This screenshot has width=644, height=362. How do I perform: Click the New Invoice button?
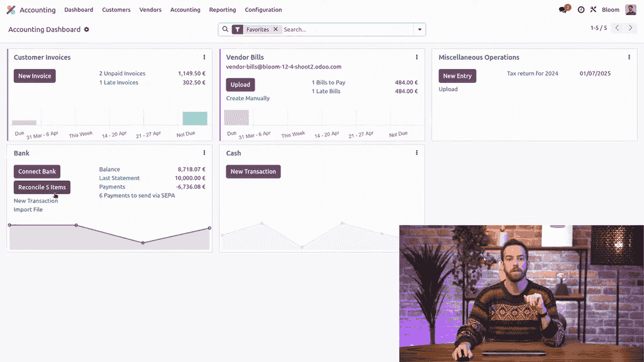point(35,76)
